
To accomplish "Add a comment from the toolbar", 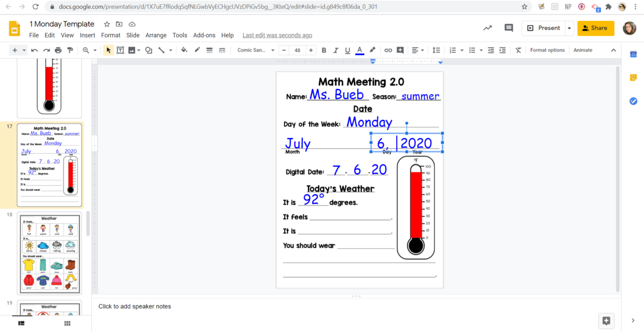I will point(400,50).
